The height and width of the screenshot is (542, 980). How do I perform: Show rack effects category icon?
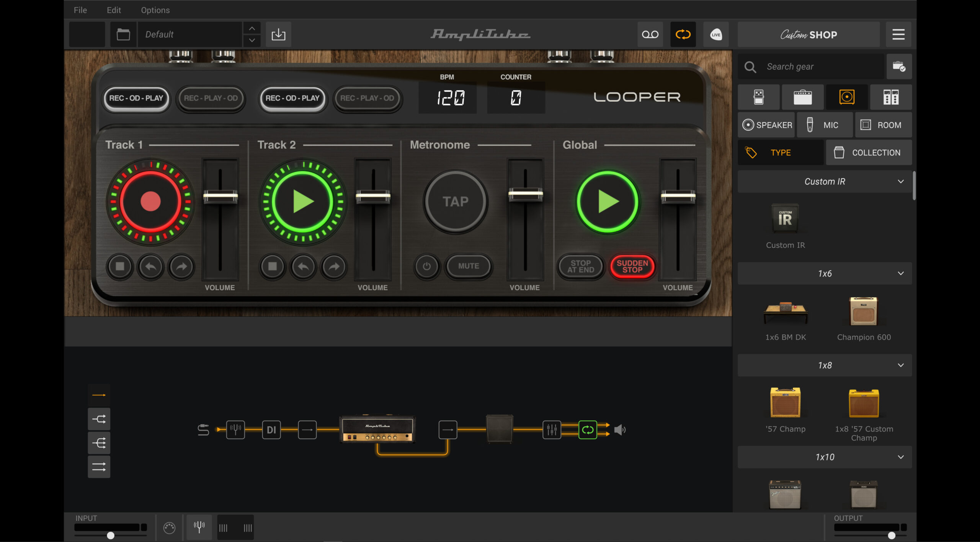pos(891,97)
